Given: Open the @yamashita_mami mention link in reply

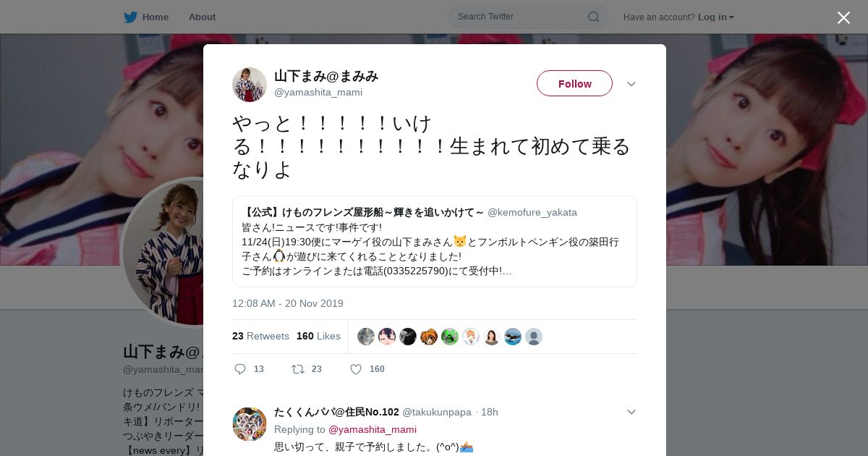Looking at the screenshot, I should 373,429.
